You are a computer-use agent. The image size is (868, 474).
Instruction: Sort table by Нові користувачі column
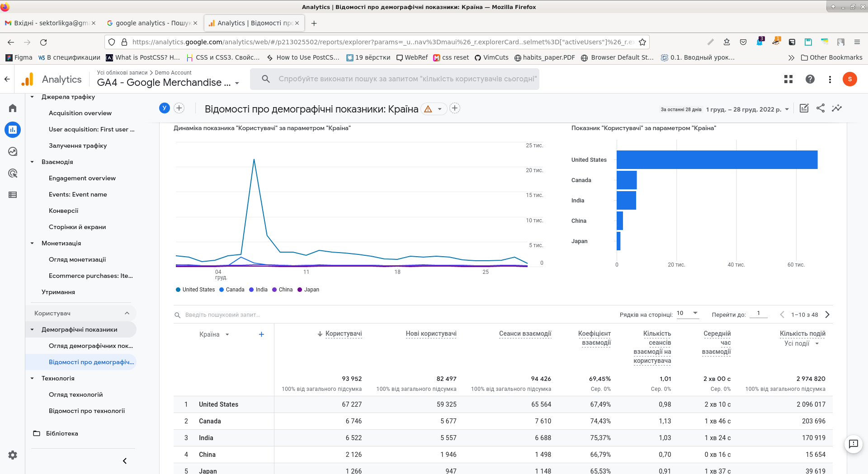point(431,333)
